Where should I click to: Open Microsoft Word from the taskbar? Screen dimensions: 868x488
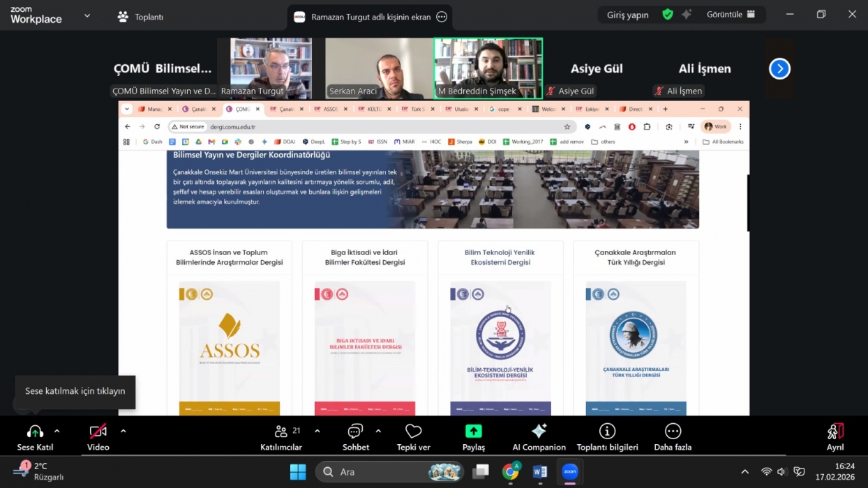point(540,472)
